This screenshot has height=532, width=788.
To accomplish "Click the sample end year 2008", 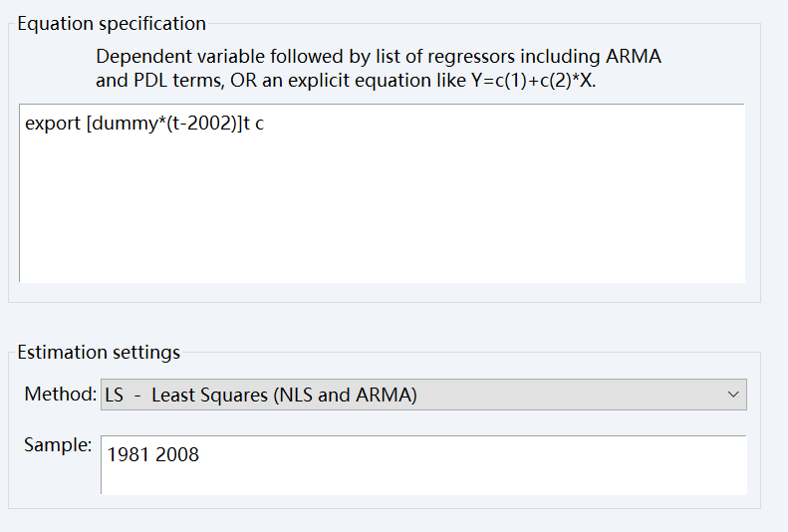I will (x=177, y=454).
